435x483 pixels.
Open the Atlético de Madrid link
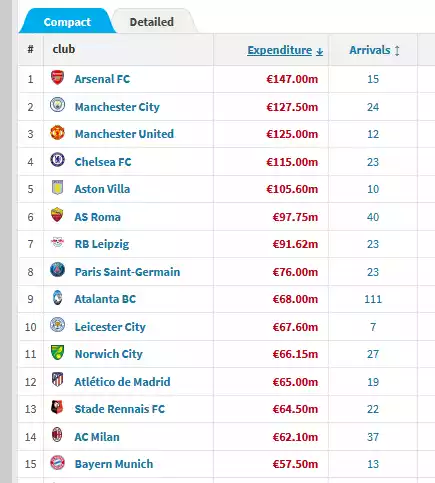122,382
